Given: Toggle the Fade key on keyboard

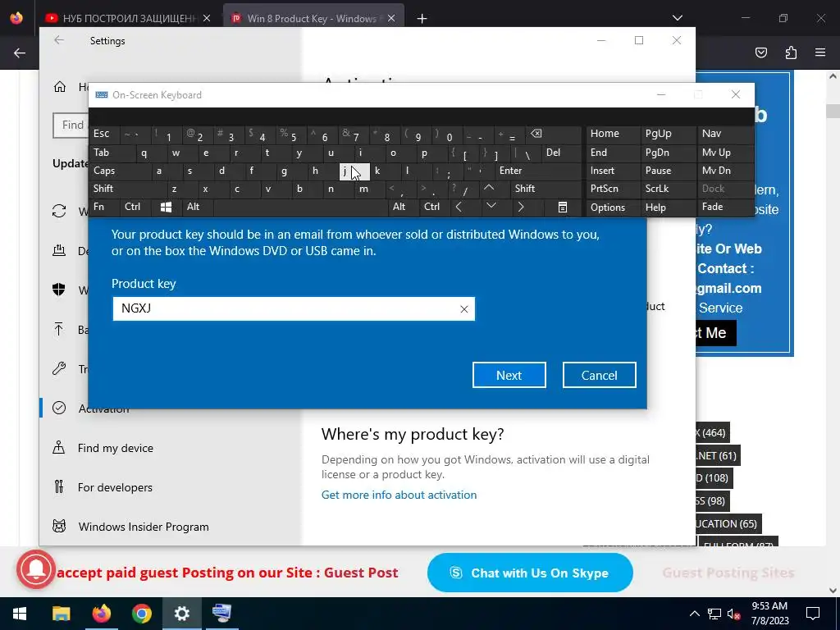Looking at the screenshot, I should (x=725, y=207).
